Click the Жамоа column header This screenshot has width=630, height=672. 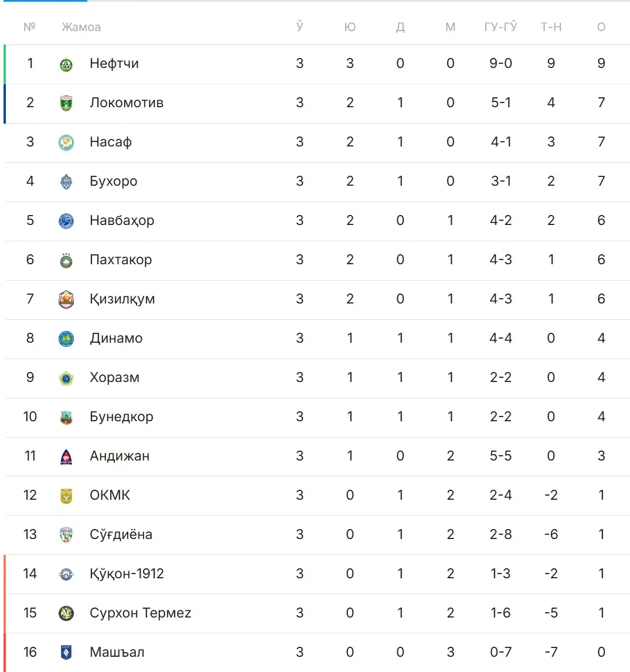pyautogui.click(x=81, y=27)
